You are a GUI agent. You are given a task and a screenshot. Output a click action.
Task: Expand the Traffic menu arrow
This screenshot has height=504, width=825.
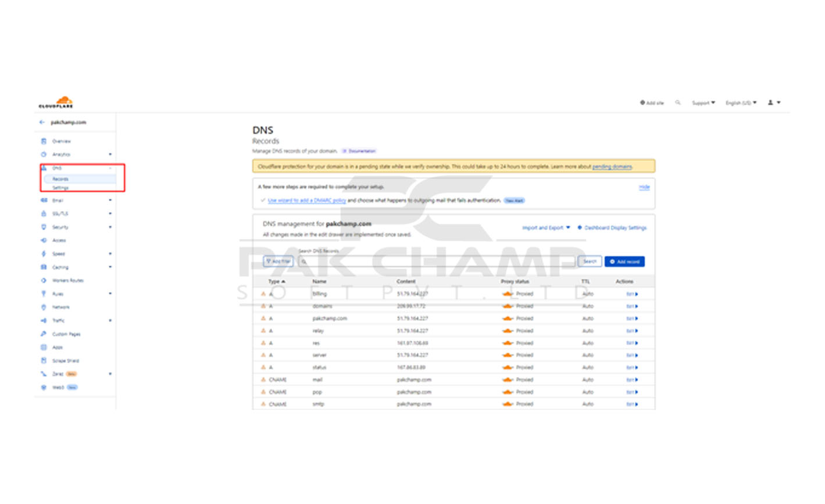pos(110,321)
